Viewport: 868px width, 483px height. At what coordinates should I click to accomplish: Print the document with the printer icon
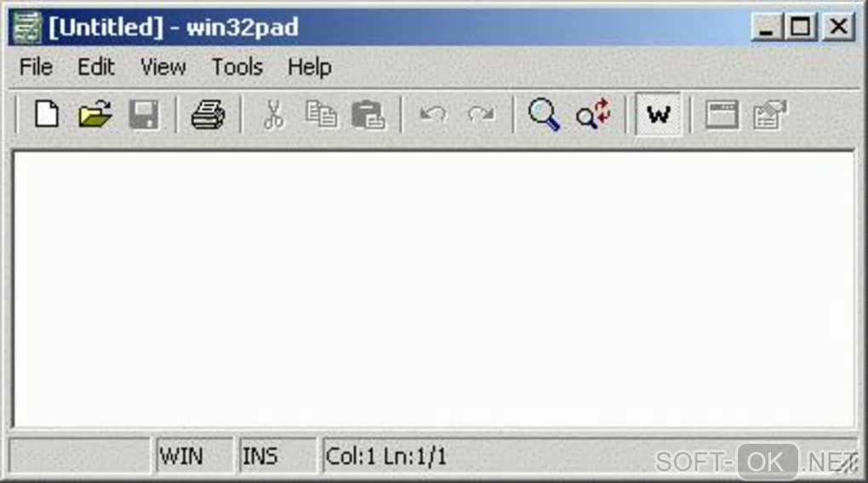[208, 115]
